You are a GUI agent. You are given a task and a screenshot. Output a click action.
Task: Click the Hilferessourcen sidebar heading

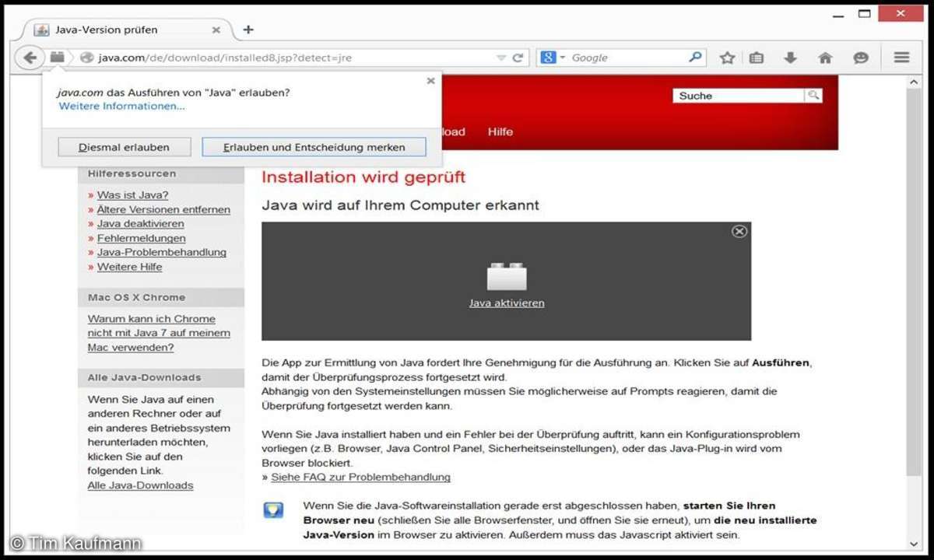tap(132, 173)
